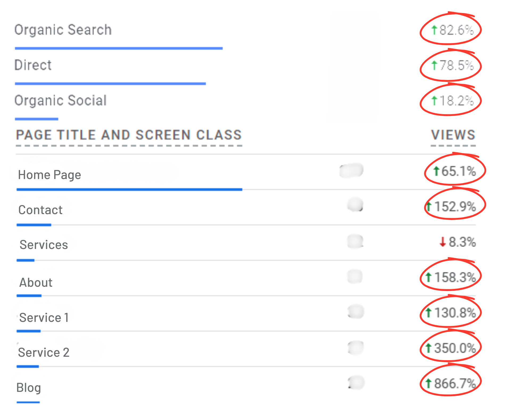Open the Home Page row

[49, 175]
